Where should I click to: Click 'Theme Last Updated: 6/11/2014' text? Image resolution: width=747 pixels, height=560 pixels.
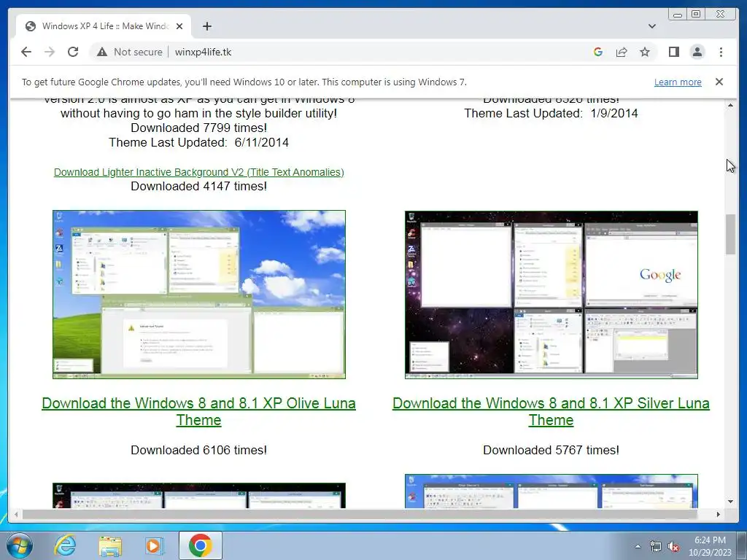pos(198,142)
